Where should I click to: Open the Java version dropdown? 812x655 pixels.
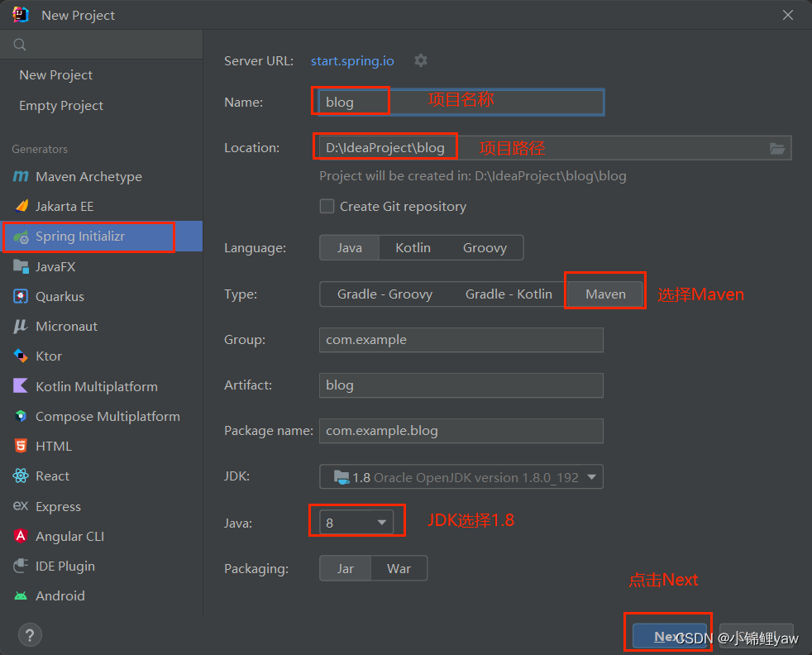pyautogui.click(x=356, y=523)
